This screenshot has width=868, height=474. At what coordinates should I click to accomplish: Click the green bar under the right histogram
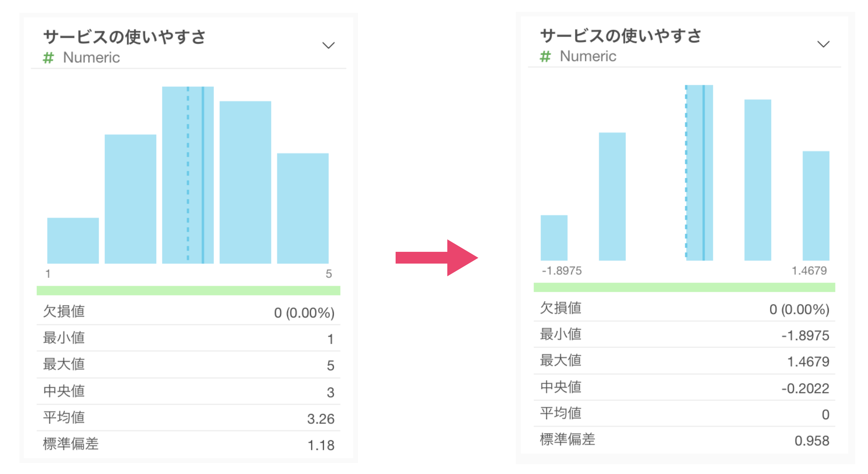coord(684,287)
